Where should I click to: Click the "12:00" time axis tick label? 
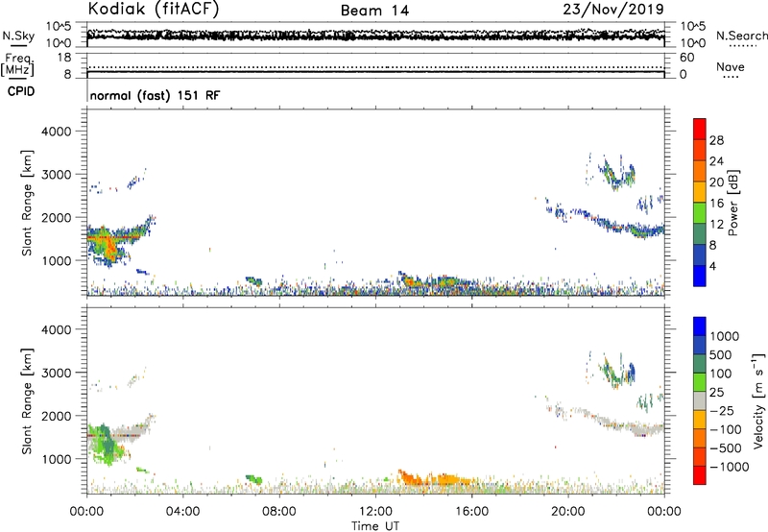pyautogui.click(x=375, y=512)
